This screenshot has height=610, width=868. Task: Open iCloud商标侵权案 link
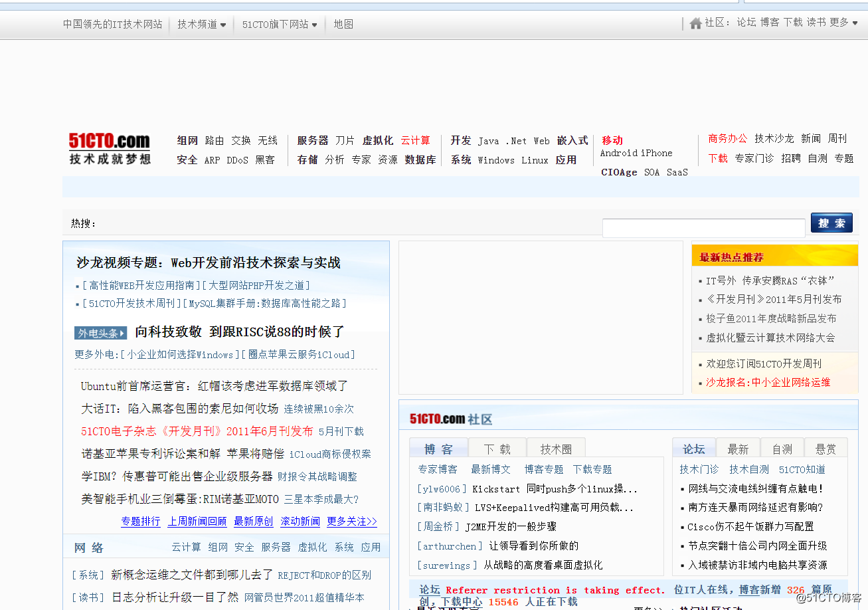point(330,454)
